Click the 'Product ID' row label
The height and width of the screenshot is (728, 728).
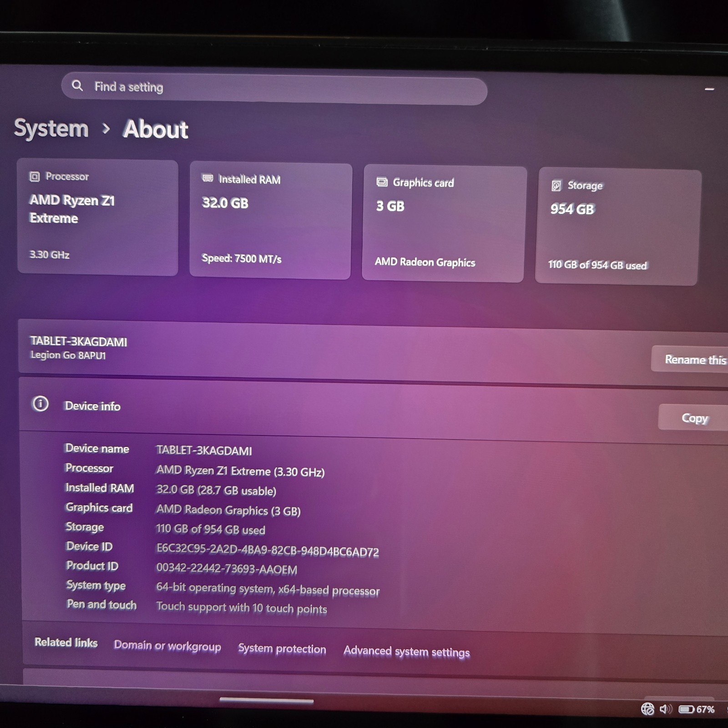click(x=92, y=566)
